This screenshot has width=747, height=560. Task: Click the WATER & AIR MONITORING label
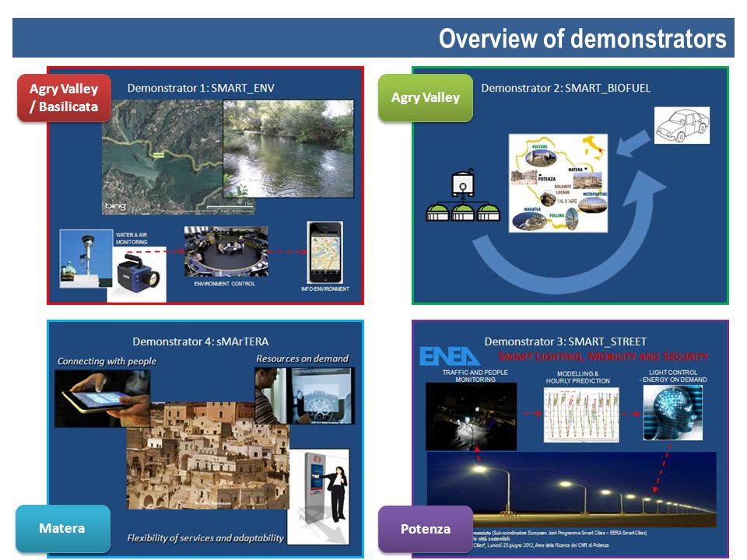pyautogui.click(x=132, y=239)
